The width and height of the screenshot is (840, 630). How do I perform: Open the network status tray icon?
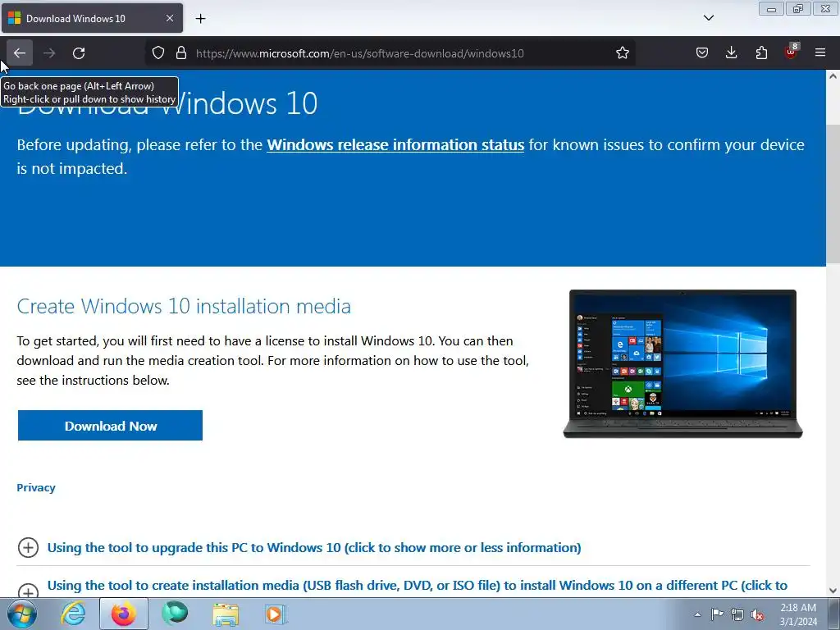(x=737, y=614)
